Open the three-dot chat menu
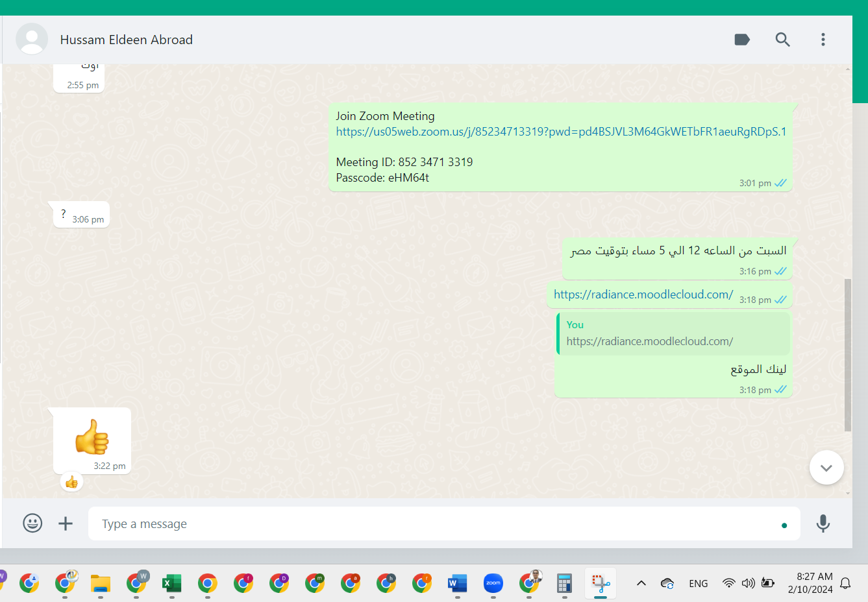 pos(823,40)
